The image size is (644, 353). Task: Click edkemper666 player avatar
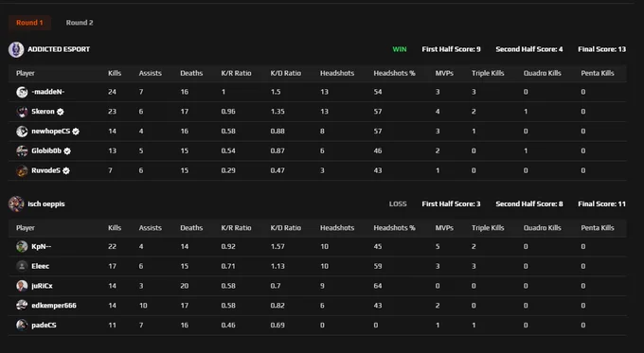22,306
